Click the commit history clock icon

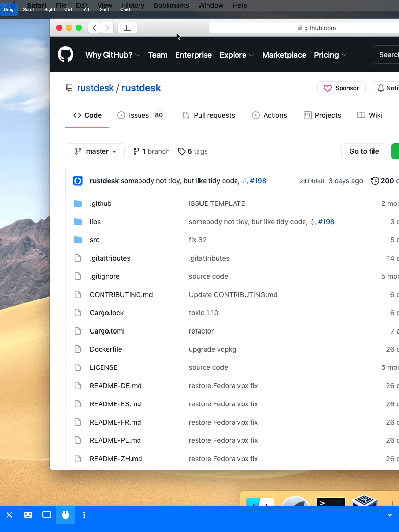tap(375, 181)
